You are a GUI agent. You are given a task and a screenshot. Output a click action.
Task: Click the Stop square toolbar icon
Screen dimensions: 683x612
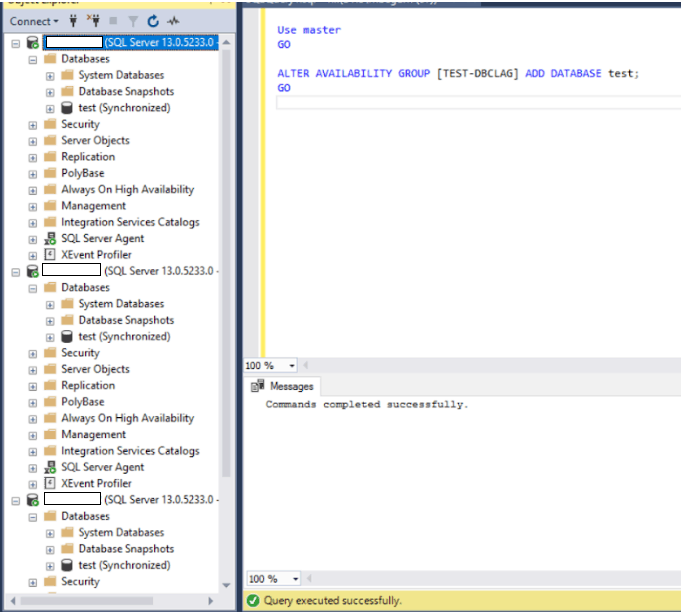113,20
